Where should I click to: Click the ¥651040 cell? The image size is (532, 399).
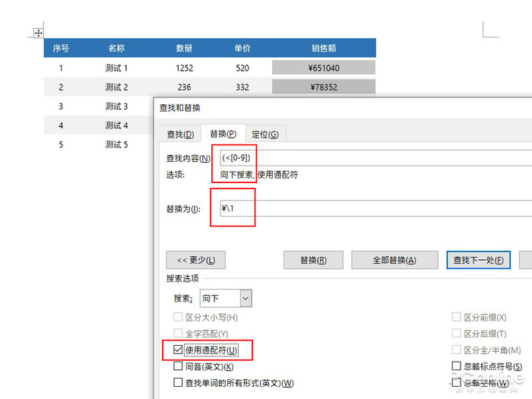pyautogui.click(x=324, y=68)
